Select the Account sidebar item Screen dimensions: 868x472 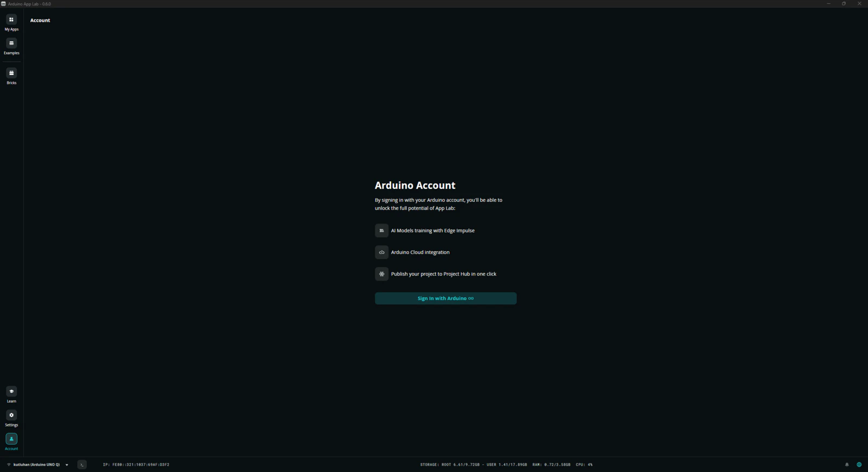click(11, 442)
